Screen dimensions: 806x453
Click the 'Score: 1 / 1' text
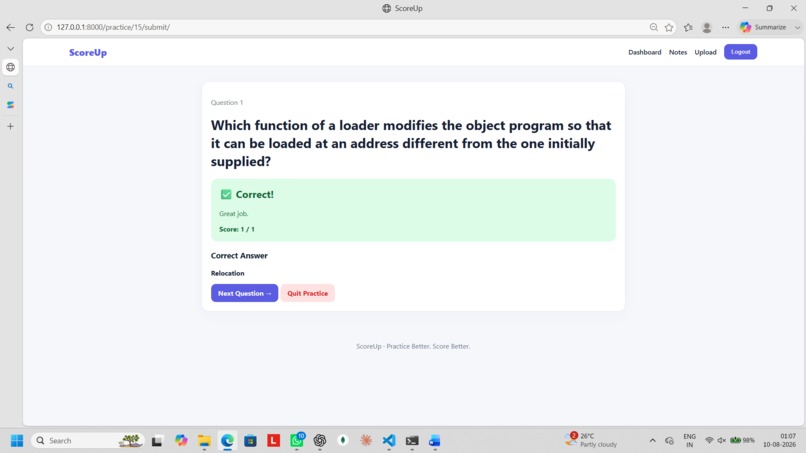237,229
